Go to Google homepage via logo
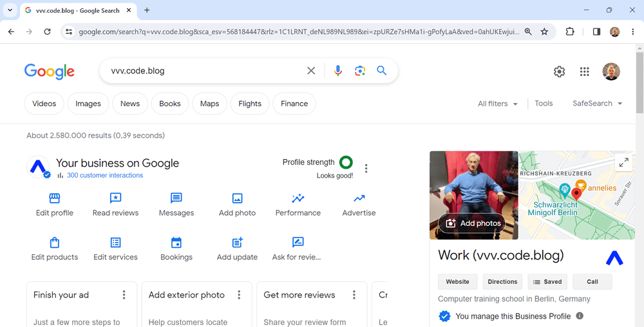This screenshot has height=327, width=644. pyautogui.click(x=50, y=71)
